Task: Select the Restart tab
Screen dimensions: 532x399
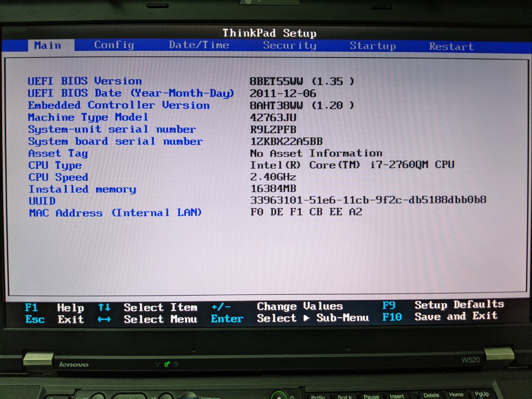Action: click(451, 47)
